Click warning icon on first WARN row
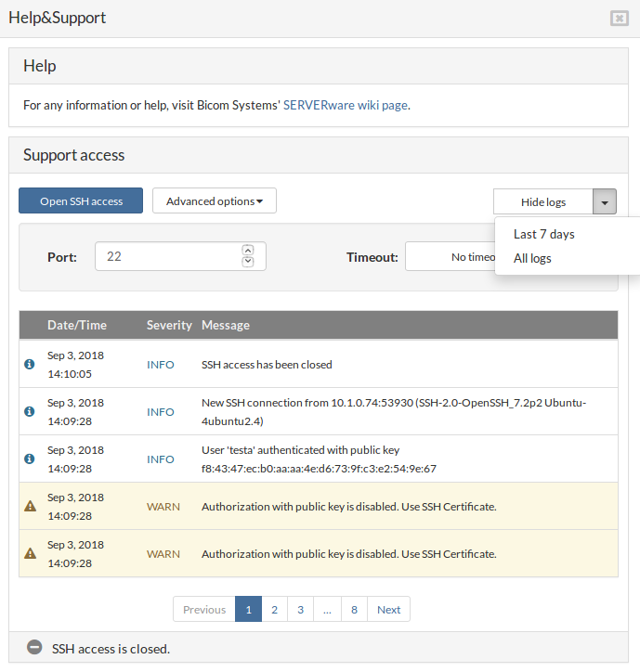Viewport: 640px width, 672px height. 30,506
